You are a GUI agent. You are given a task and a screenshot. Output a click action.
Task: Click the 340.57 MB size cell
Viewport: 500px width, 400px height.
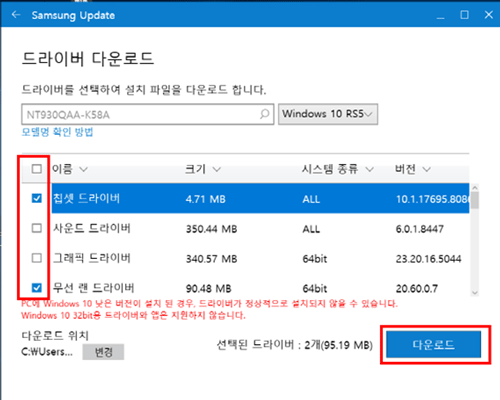point(211,259)
